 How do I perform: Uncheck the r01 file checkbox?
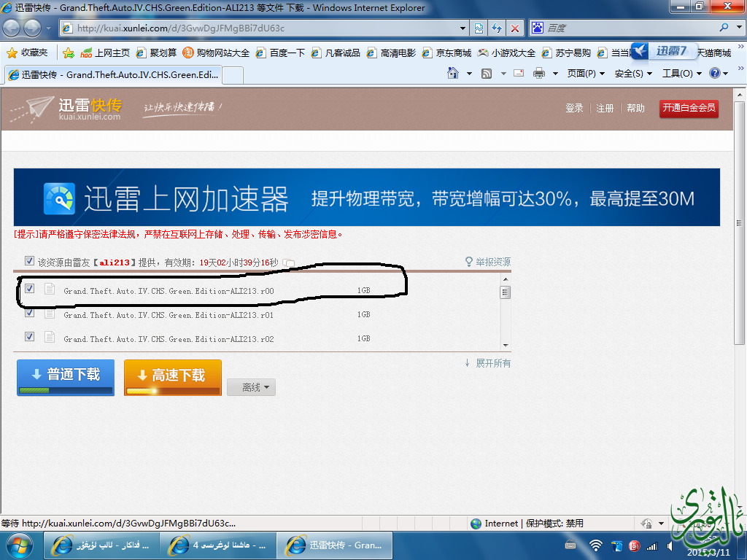click(x=29, y=313)
